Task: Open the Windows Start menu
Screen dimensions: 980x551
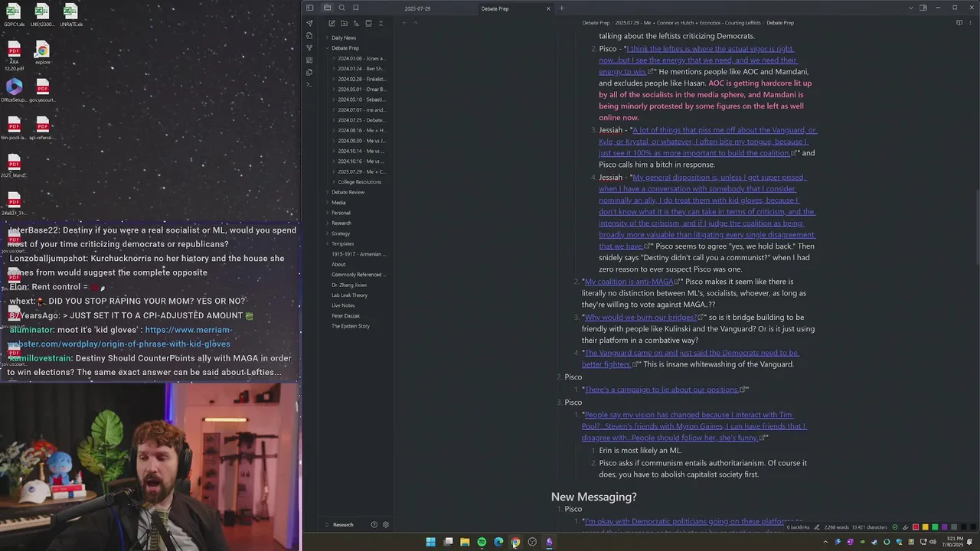Action: point(431,542)
